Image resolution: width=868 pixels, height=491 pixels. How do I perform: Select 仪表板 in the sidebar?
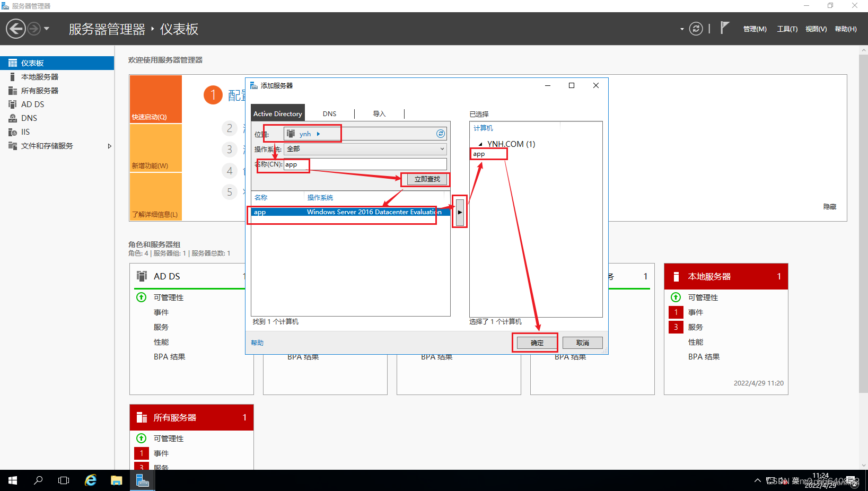click(57, 63)
